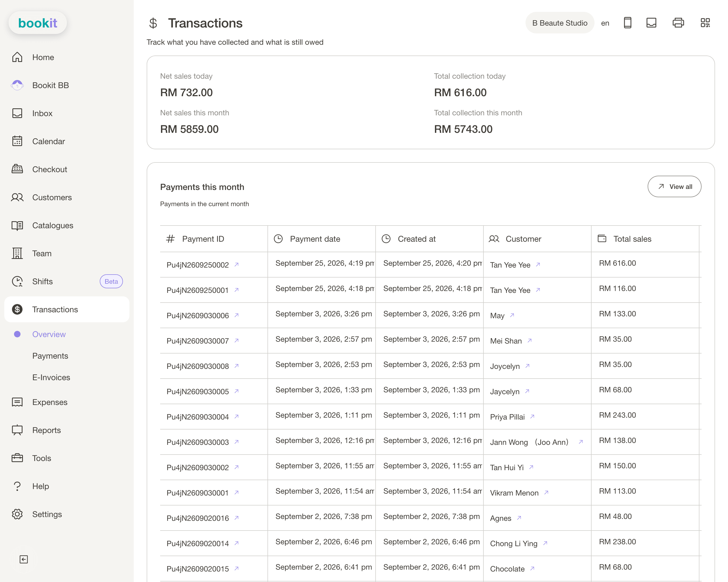Click the Payment ID column header
Image resolution: width=728 pixels, height=582 pixels.
coord(214,238)
